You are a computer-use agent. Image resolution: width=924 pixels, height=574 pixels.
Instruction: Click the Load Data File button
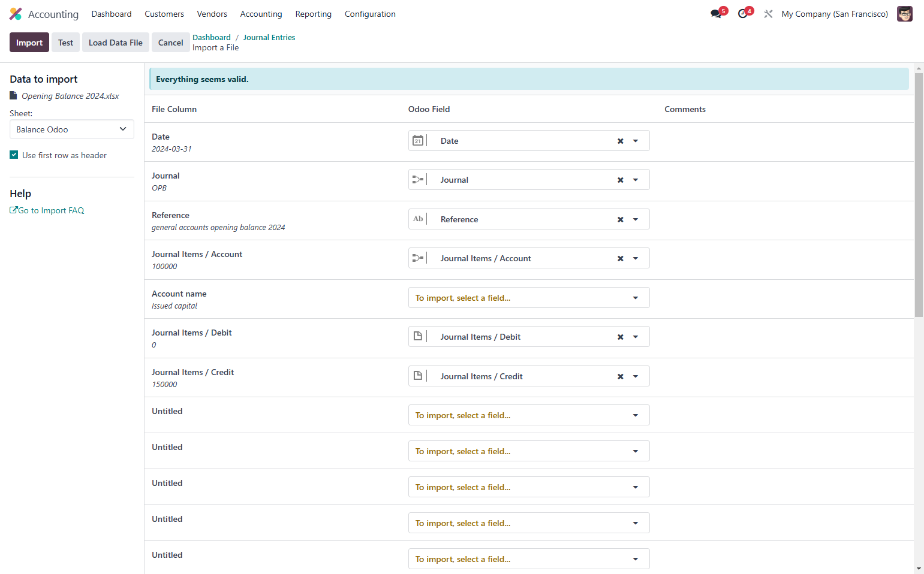click(116, 43)
